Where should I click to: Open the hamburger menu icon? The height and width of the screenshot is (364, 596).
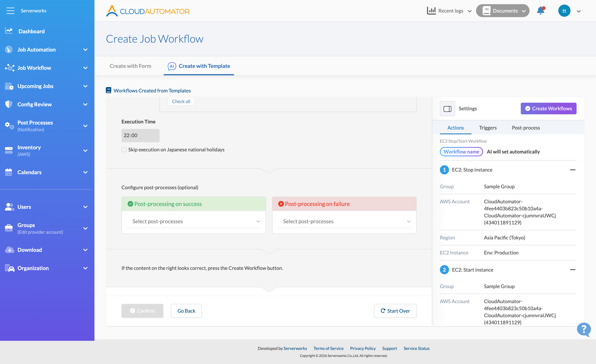pyautogui.click(x=10, y=11)
